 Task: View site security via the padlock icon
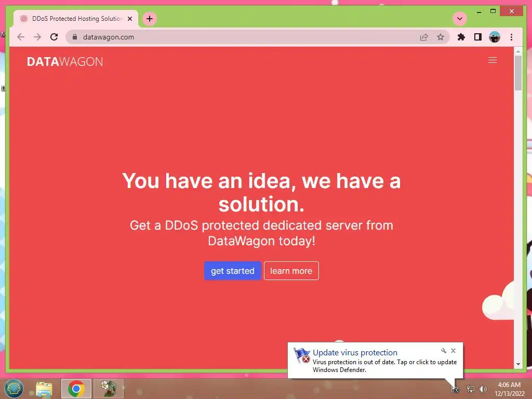[75, 37]
